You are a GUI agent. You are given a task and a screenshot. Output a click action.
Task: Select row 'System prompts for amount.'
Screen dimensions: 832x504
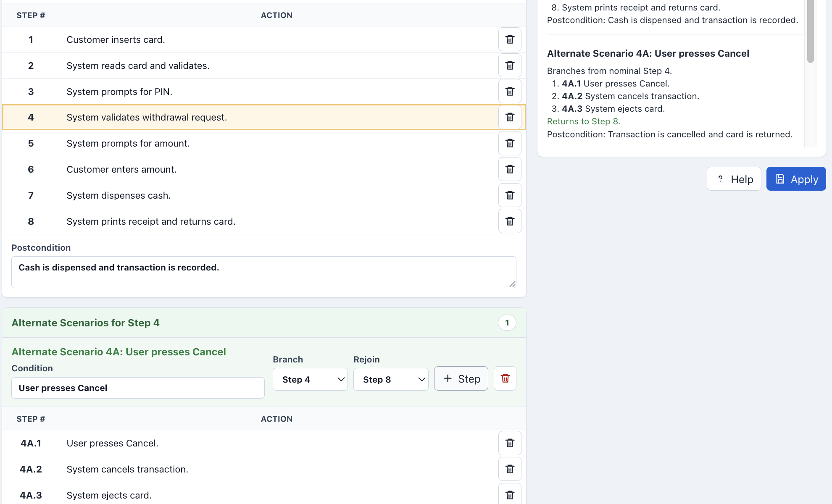pos(264,143)
